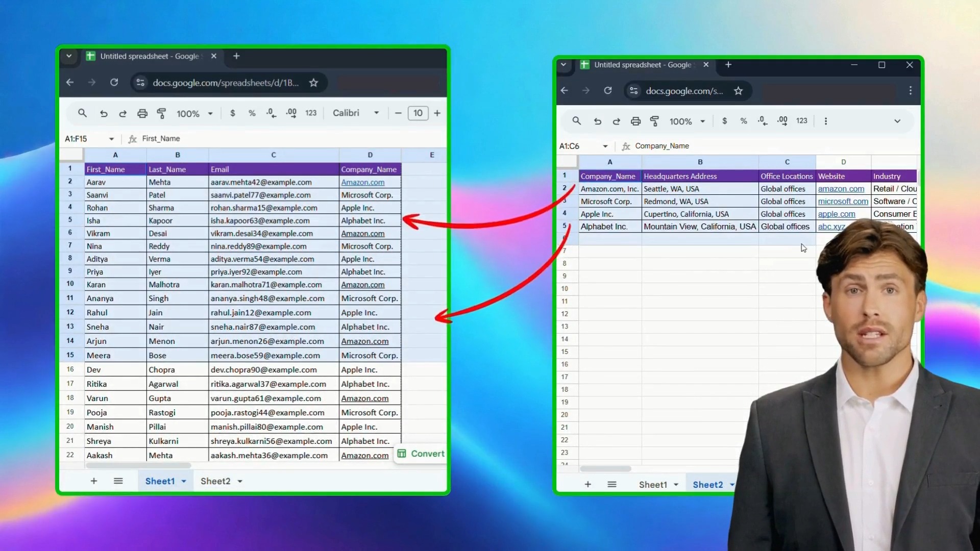The height and width of the screenshot is (551, 980).
Task: Switch to Sheet2 tab in left spreadsheet
Action: coord(215,481)
